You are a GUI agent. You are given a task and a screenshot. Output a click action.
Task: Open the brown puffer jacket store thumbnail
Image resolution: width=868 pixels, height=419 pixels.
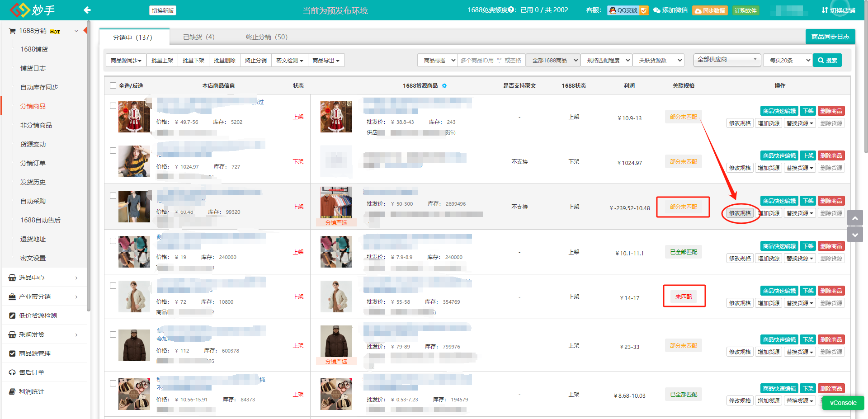pos(134,345)
